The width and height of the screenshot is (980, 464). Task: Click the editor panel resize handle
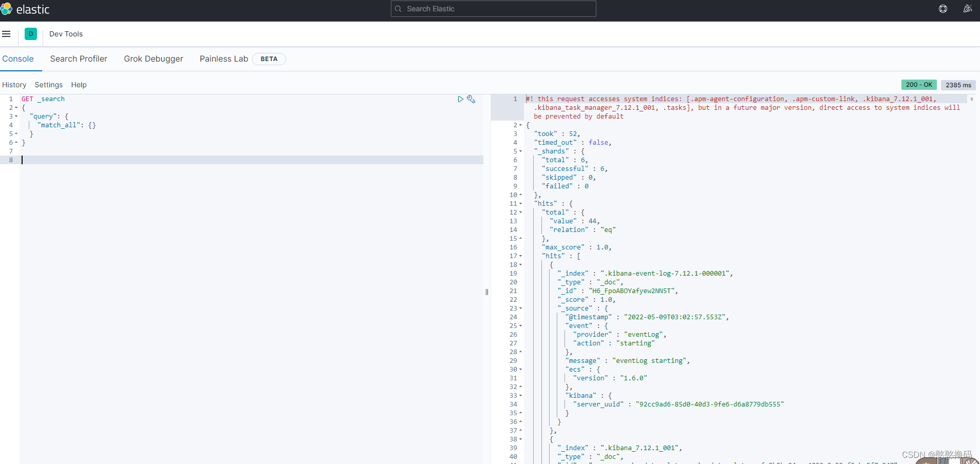coord(487,292)
